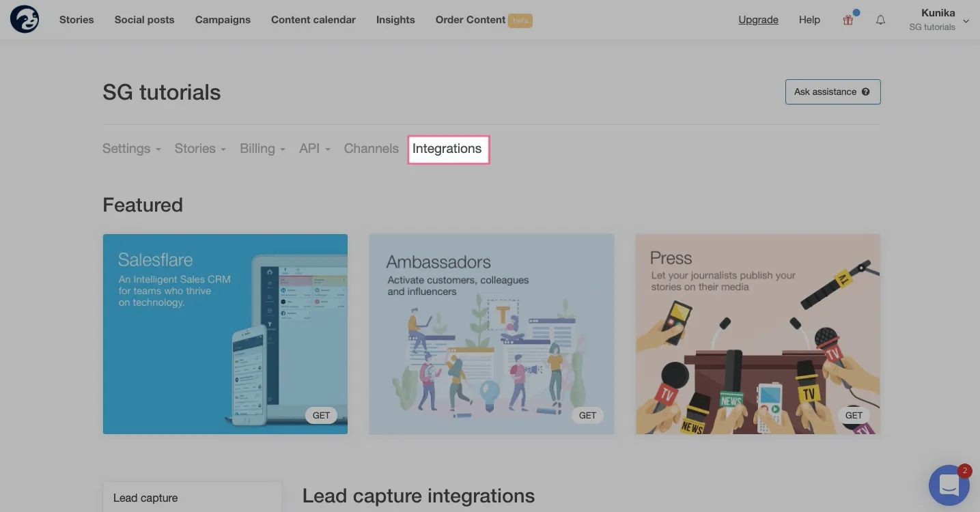Click the SG tutorials workspace heading
This screenshot has height=512, width=980.
coord(162,92)
